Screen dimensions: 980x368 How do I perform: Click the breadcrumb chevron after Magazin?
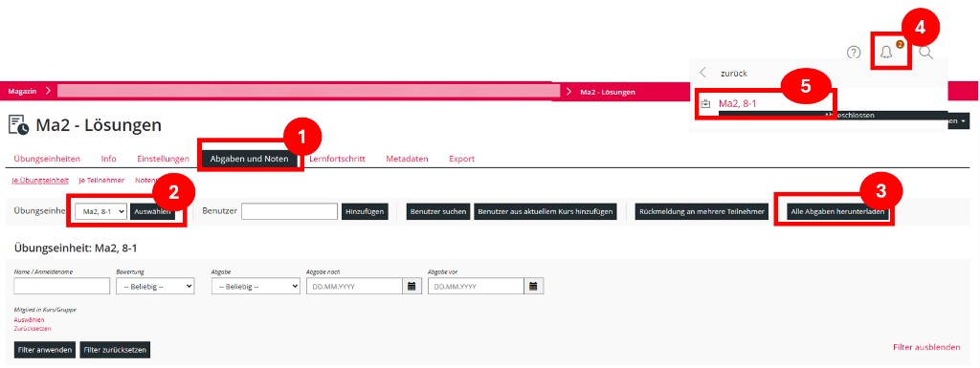pos(48,92)
